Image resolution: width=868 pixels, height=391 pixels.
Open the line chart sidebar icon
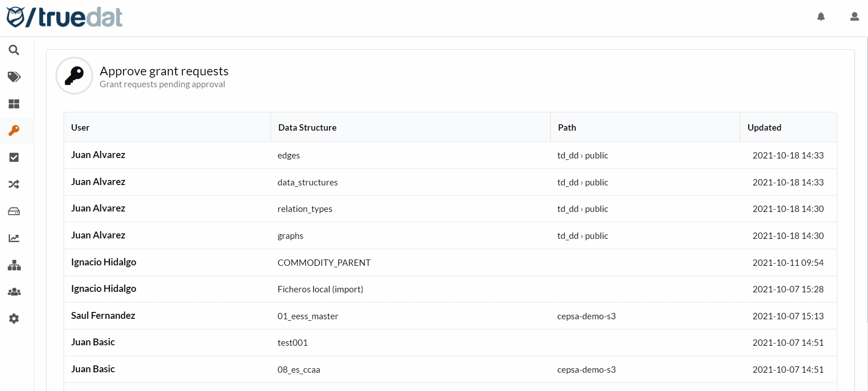point(14,238)
